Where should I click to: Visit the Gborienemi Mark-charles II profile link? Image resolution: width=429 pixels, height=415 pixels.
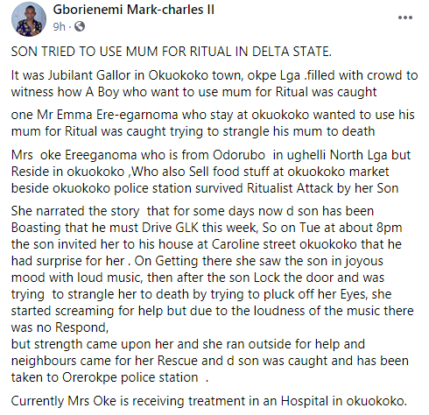point(133,9)
